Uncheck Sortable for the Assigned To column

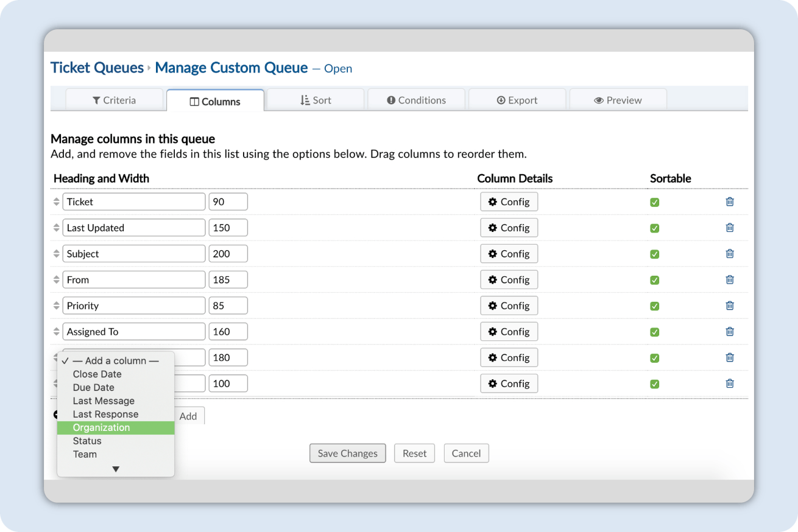(x=655, y=332)
